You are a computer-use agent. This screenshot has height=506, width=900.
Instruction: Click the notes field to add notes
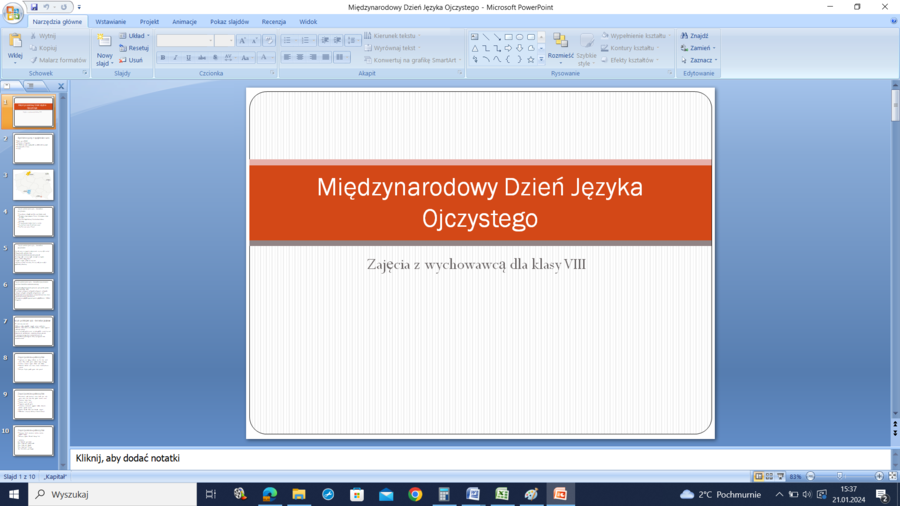[x=480, y=458]
